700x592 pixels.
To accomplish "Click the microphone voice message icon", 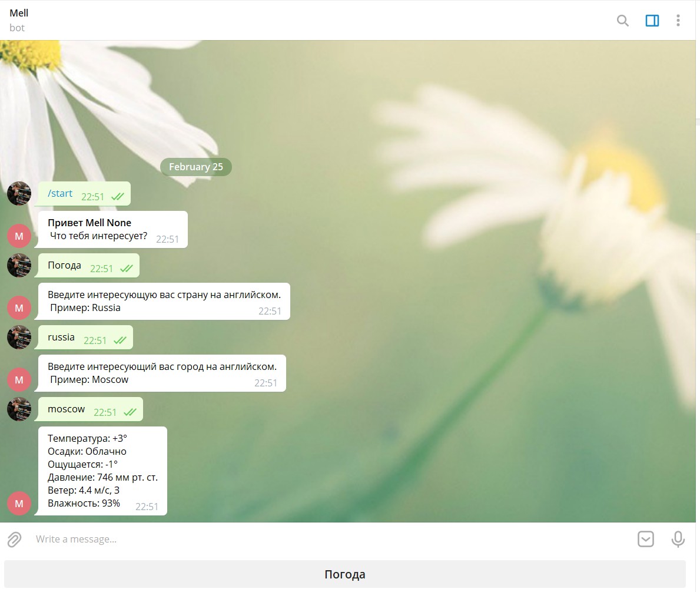I will click(x=678, y=539).
